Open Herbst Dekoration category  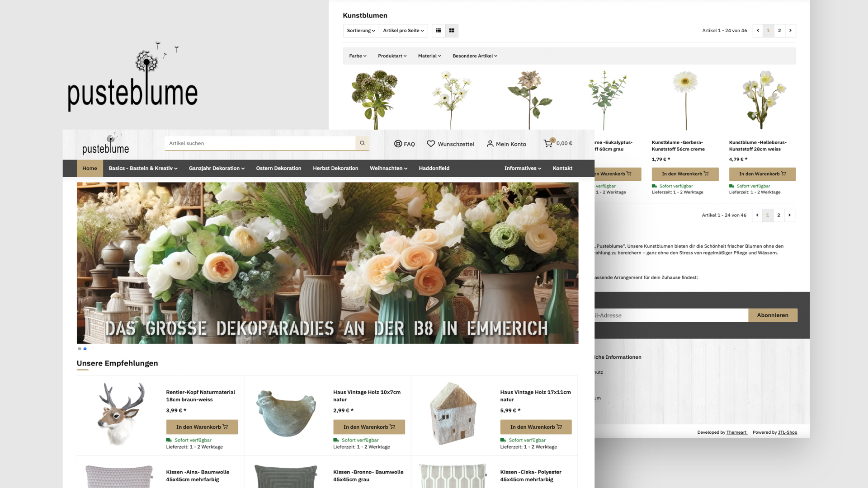335,168
